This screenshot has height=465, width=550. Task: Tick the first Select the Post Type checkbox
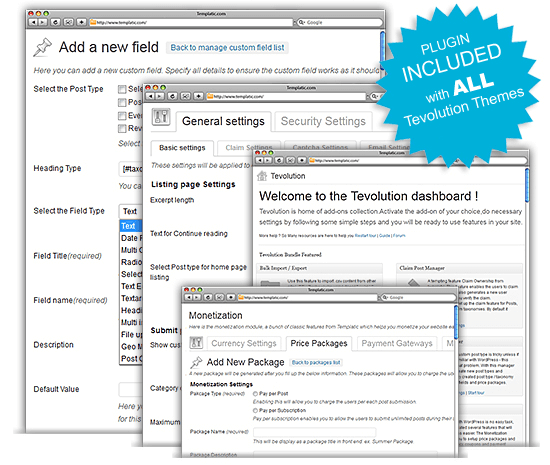click(x=122, y=89)
